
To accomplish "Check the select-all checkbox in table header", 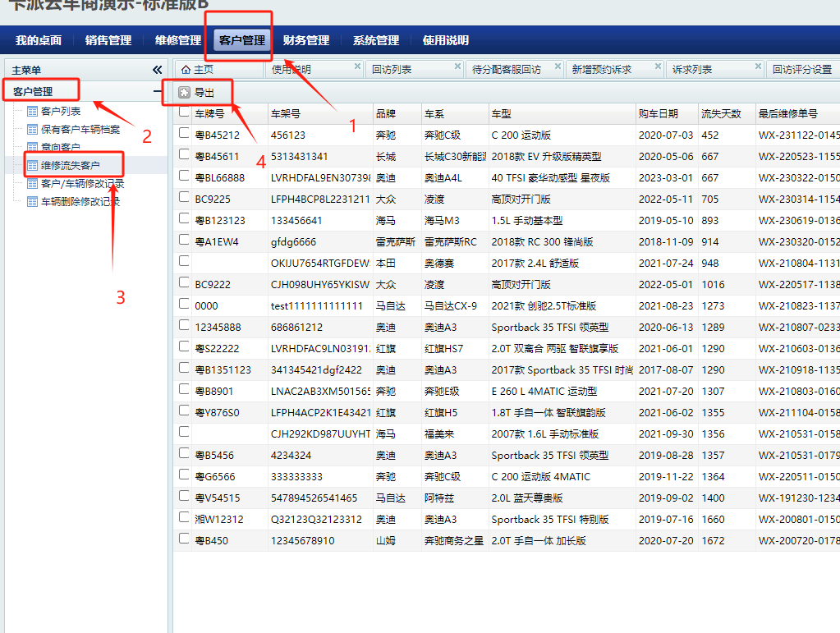I will coord(184,112).
